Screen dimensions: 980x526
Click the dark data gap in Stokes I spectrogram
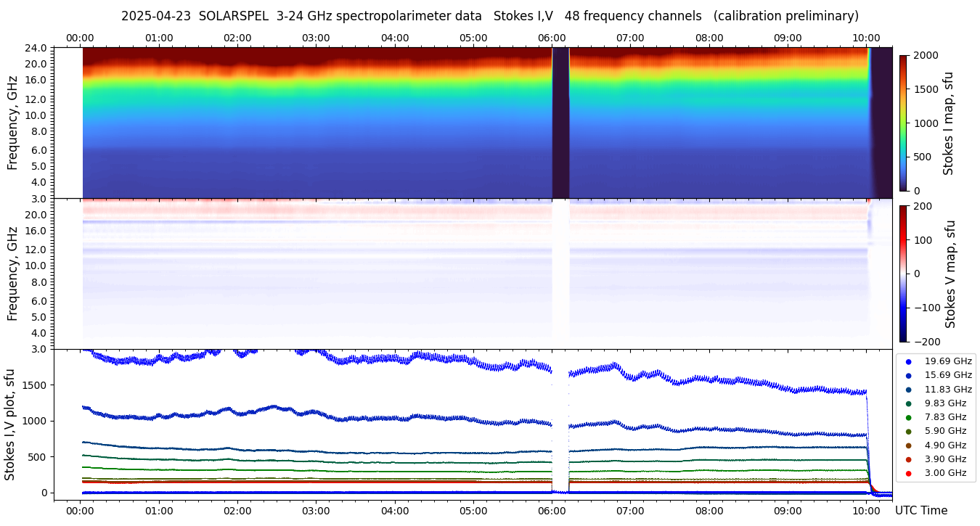[x=560, y=123]
